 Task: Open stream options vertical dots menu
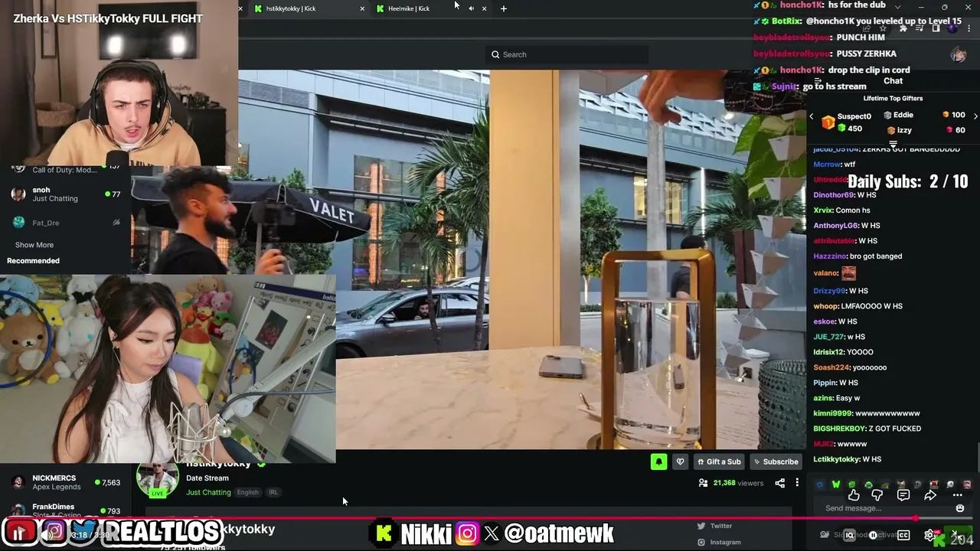tap(797, 483)
